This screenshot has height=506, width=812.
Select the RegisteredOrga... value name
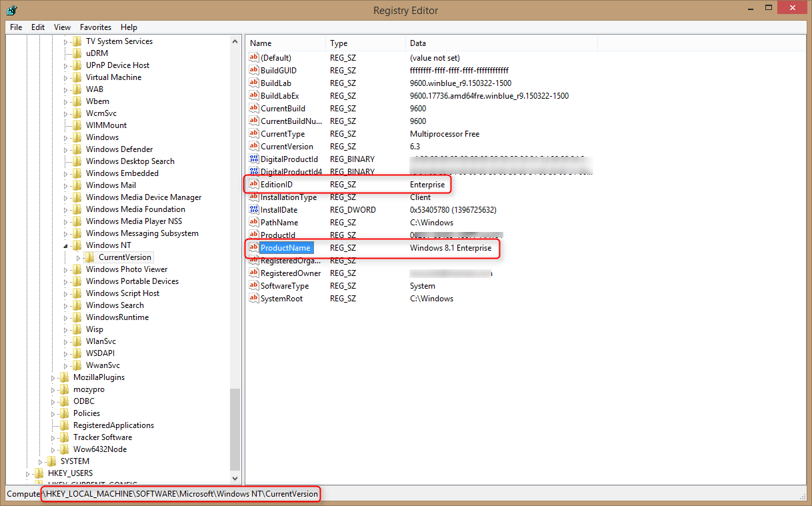[291, 260]
